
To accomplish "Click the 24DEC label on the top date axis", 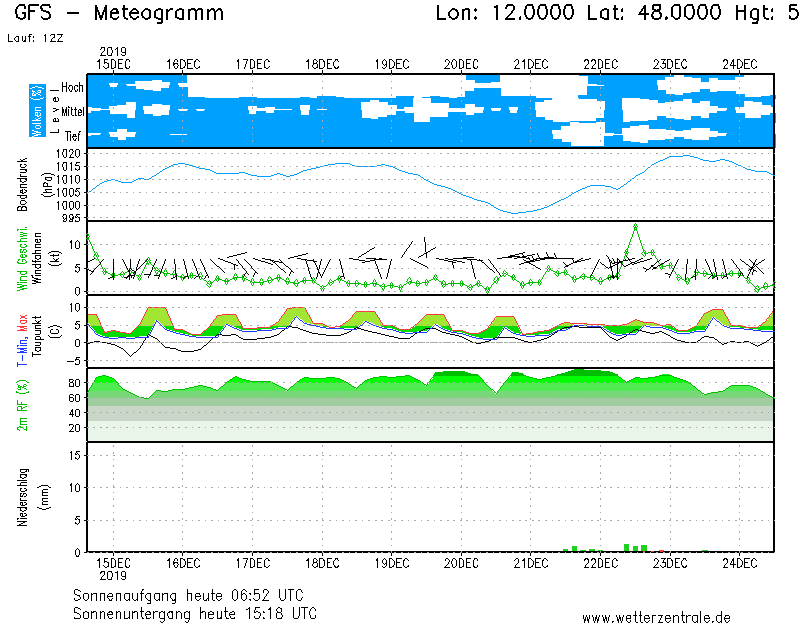I will (740, 65).
